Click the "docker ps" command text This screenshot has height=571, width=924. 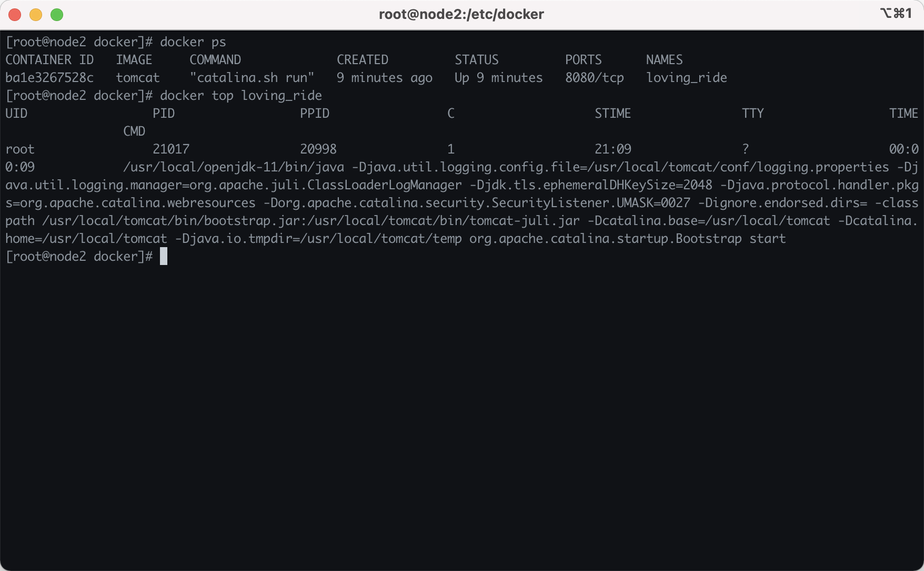(x=193, y=42)
